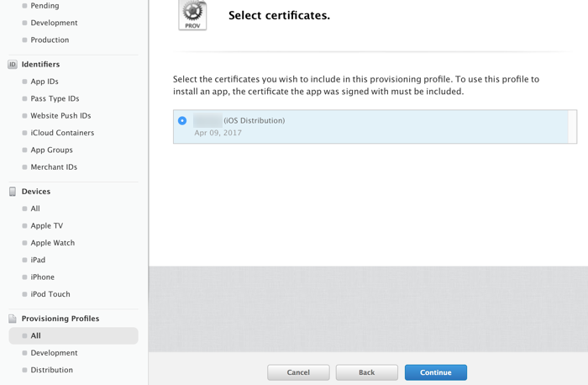Cancel the provisioning profile creation
588x385 pixels.
pyautogui.click(x=298, y=372)
